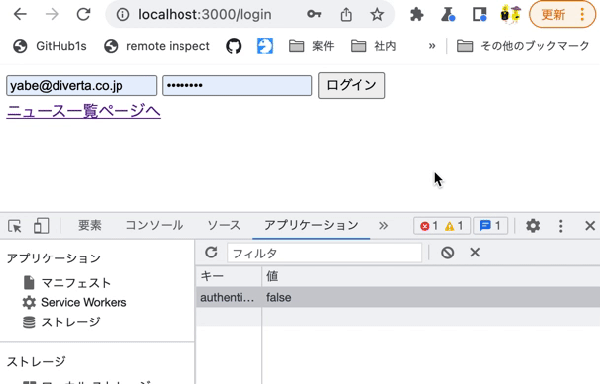This screenshot has height=384, width=600.
Task: Select Service Workers in sidebar
Action: click(x=83, y=303)
